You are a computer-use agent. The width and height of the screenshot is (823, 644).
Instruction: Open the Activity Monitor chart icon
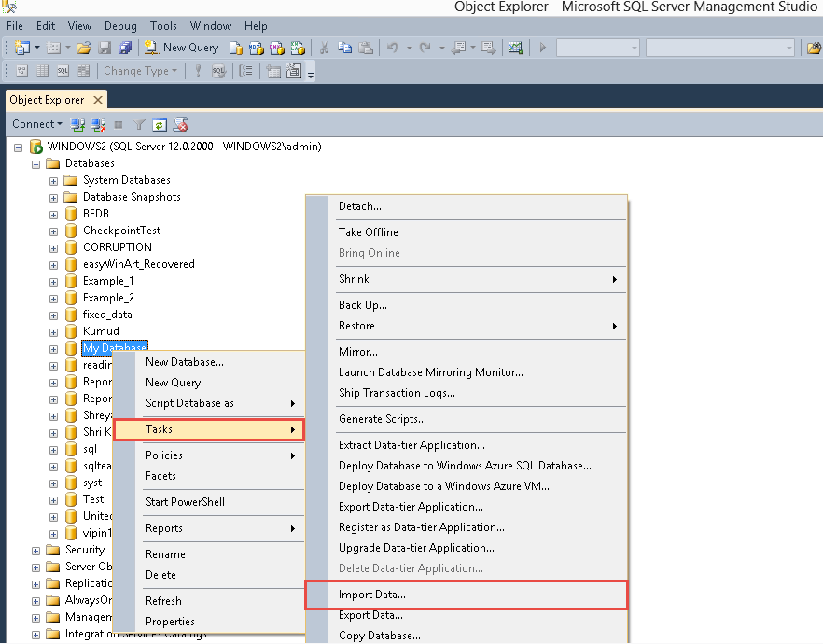tap(515, 48)
